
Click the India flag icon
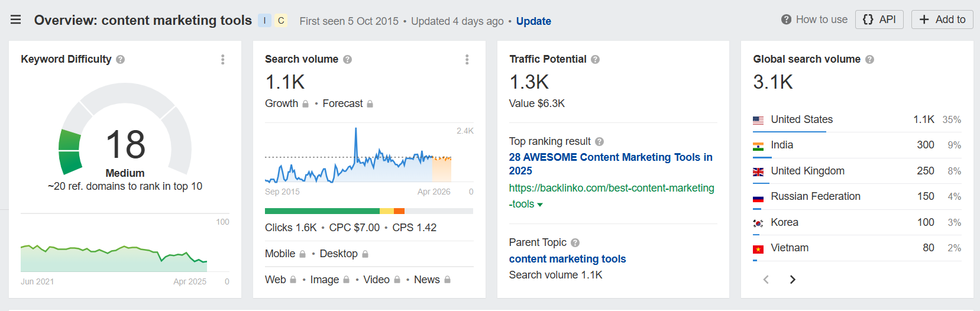coord(758,146)
